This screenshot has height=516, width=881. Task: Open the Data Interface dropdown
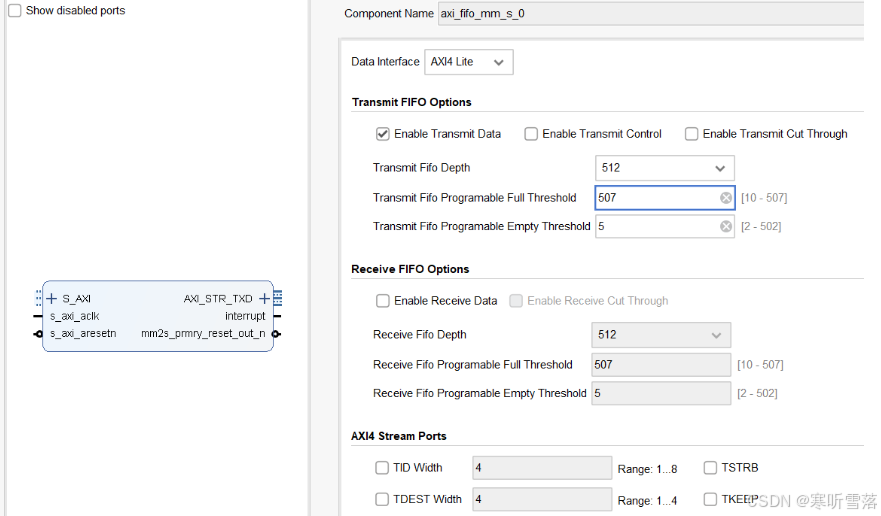[x=469, y=62]
